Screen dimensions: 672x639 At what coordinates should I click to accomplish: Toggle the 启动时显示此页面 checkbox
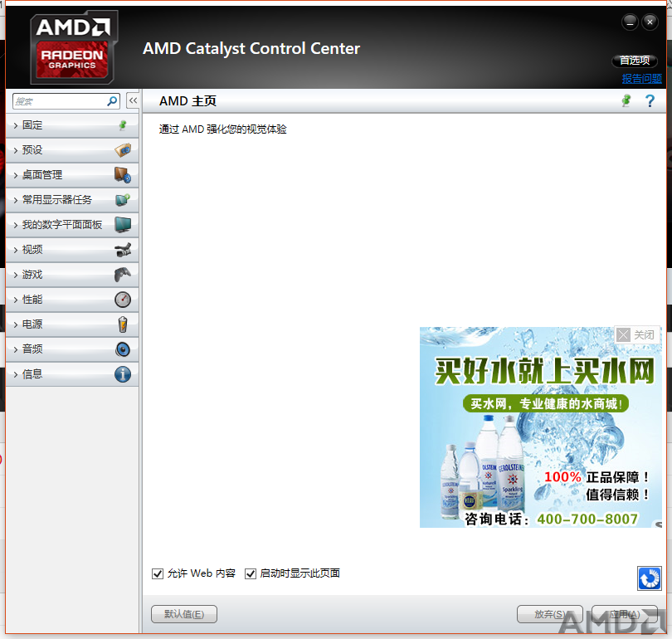(251, 573)
